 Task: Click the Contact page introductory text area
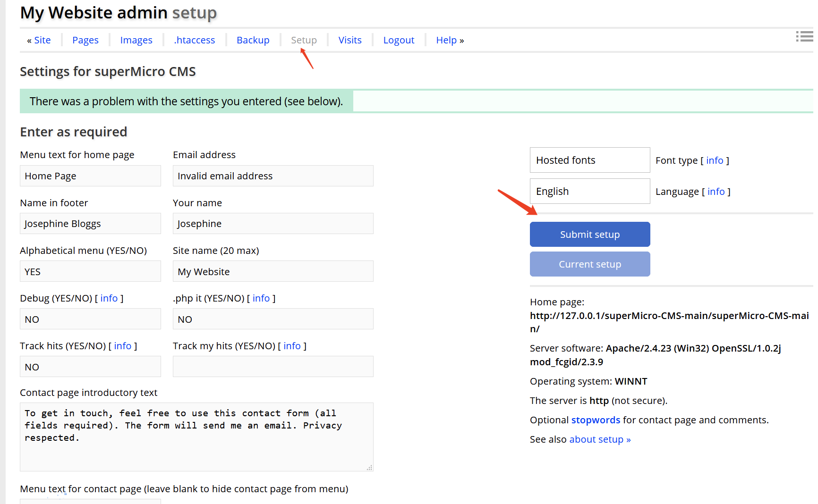(x=196, y=437)
